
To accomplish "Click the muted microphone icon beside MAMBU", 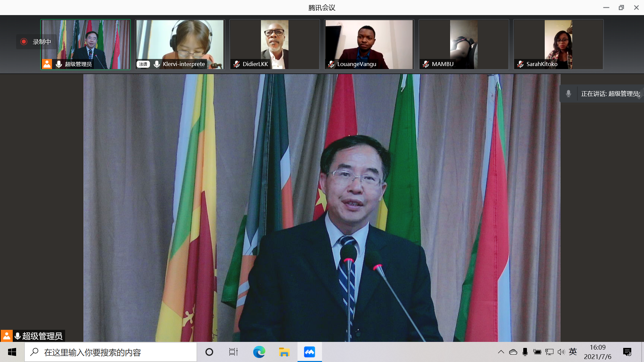I will coord(426,64).
